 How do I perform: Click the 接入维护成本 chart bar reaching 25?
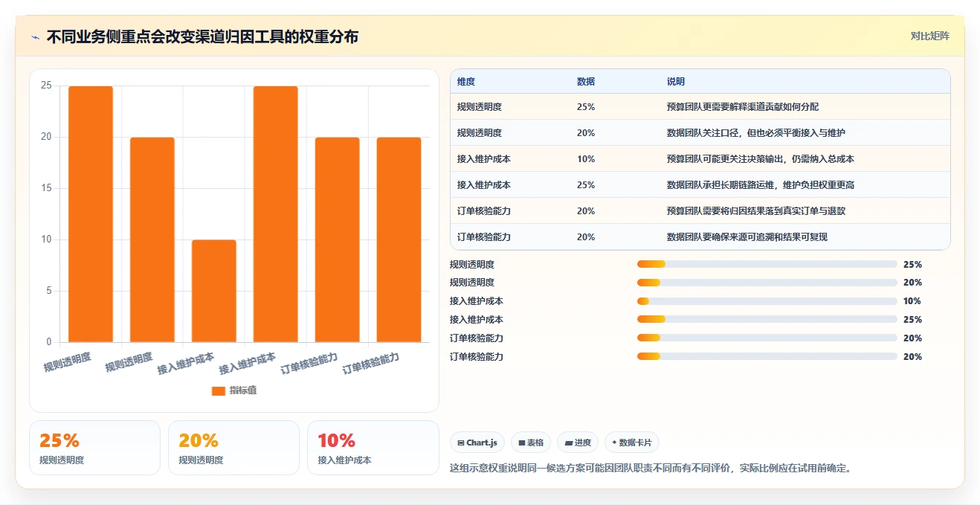coord(276,214)
